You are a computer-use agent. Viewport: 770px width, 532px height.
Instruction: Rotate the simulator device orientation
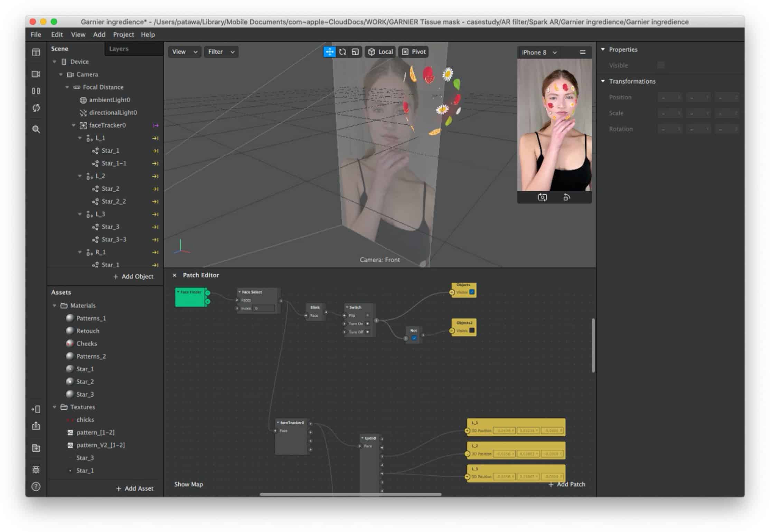click(x=566, y=197)
